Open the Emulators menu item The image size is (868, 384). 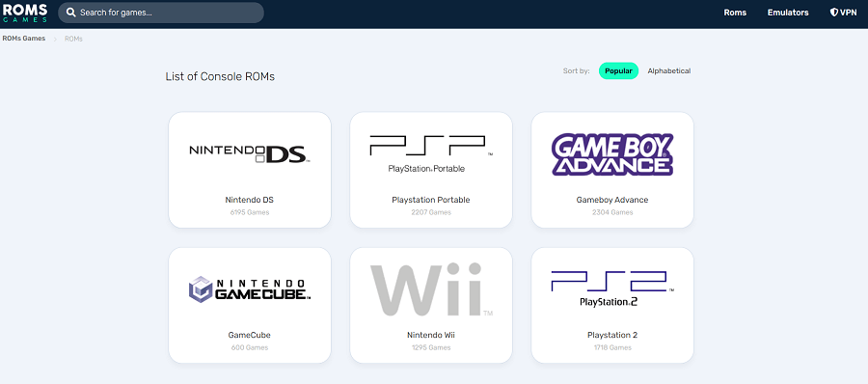coord(788,13)
